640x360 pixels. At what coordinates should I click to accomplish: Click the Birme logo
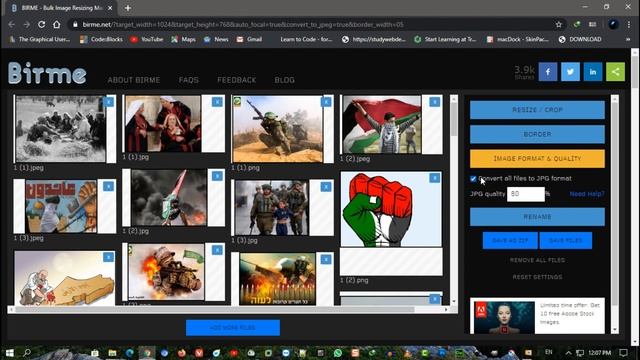(47, 73)
